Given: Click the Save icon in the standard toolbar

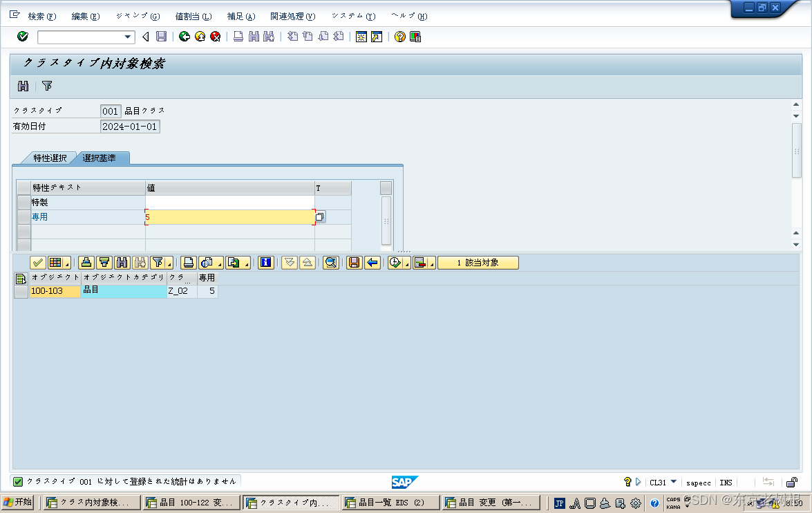Looking at the screenshot, I should click(161, 37).
